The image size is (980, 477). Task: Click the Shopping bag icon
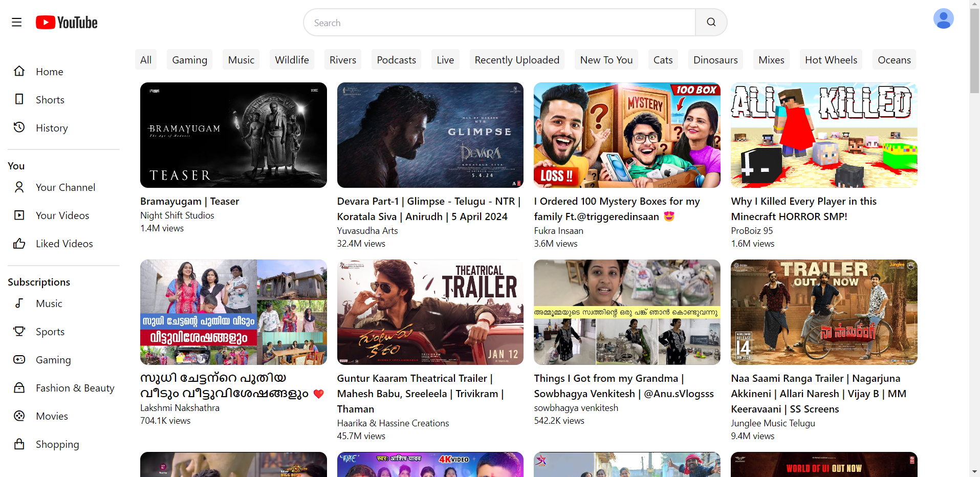pyautogui.click(x=19, y=444)
